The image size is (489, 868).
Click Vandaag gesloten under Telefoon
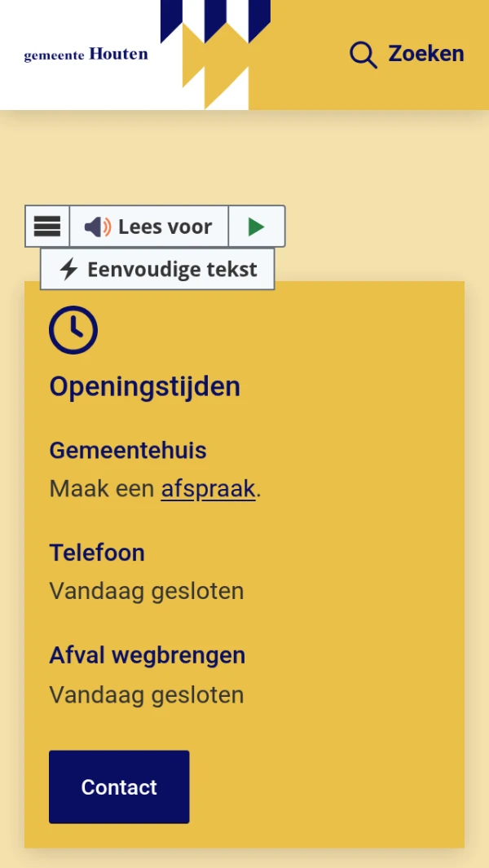[147, 591]
